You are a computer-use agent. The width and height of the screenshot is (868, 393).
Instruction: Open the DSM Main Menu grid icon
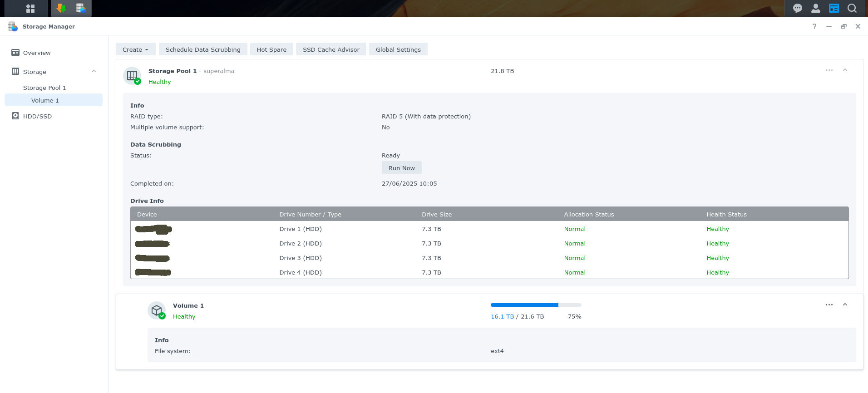30,8
